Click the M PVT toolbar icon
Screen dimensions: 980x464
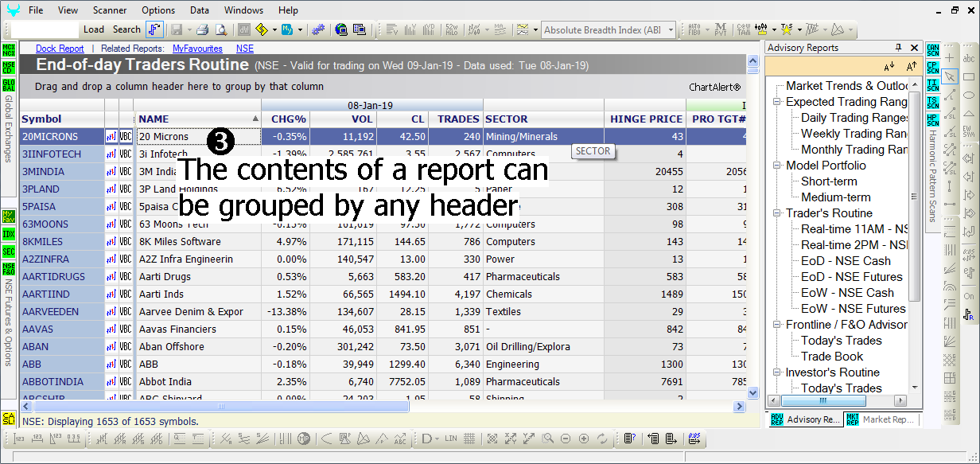click(720, 29)
